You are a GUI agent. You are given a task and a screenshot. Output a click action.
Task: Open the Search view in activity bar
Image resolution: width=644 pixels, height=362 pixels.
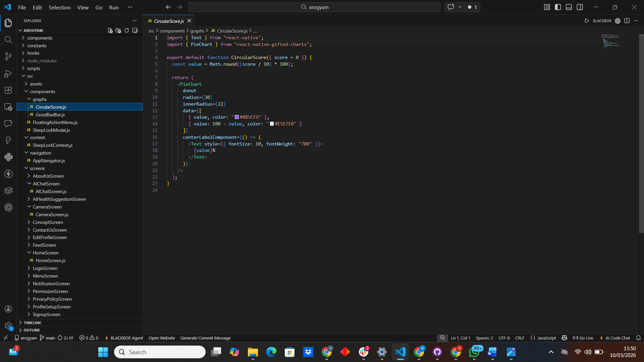[x=8, y=40]
